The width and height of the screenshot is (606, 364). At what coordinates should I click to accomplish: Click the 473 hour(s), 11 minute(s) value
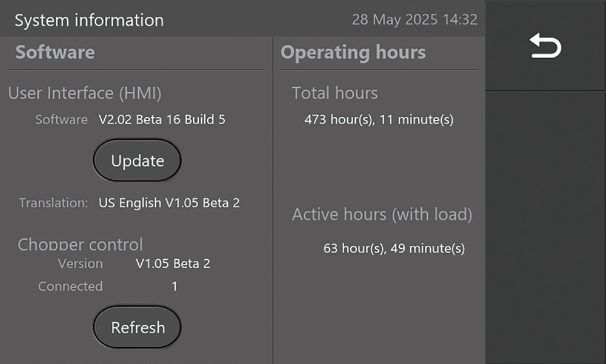[x=379, y=120]
